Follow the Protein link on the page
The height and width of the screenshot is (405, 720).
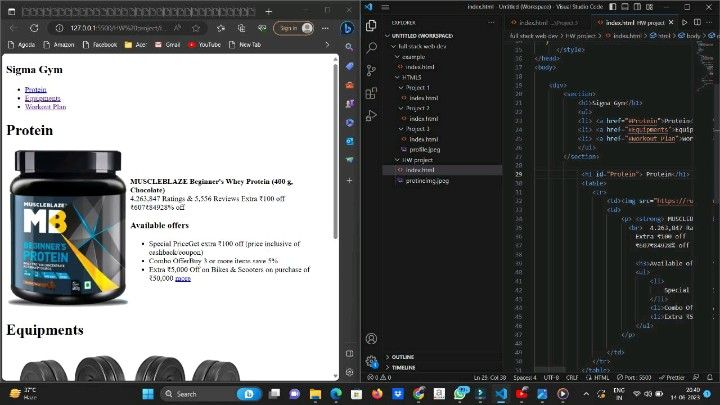click(x=35, y=90)
